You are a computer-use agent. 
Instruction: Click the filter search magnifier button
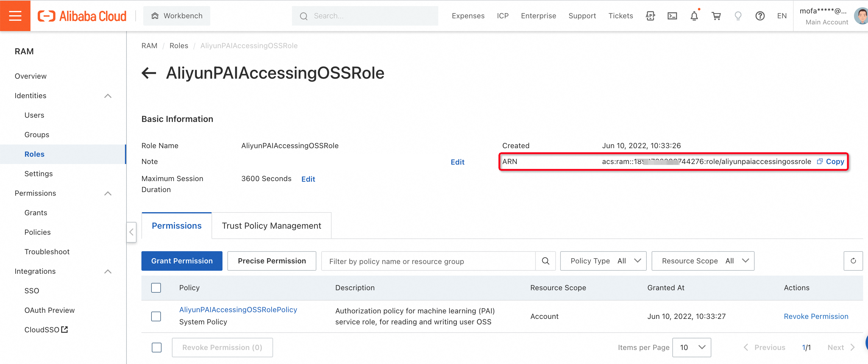coord(546,261)
